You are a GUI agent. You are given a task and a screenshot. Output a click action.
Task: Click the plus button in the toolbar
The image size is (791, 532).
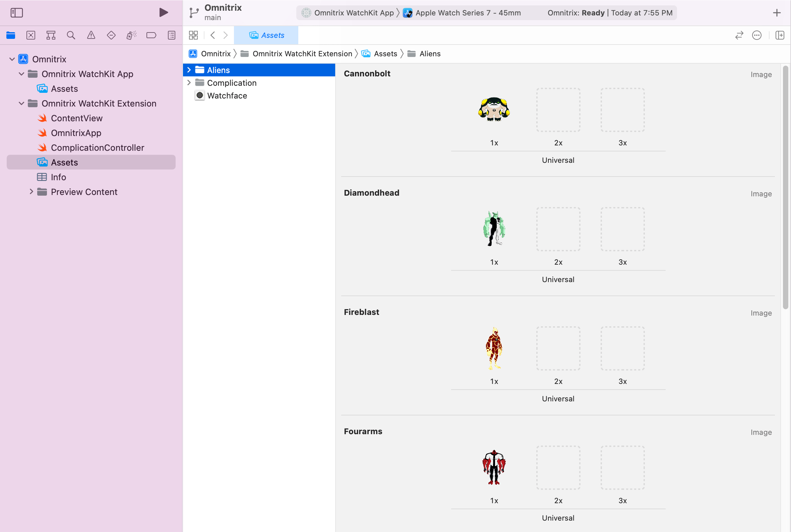[x=777, y=13]
